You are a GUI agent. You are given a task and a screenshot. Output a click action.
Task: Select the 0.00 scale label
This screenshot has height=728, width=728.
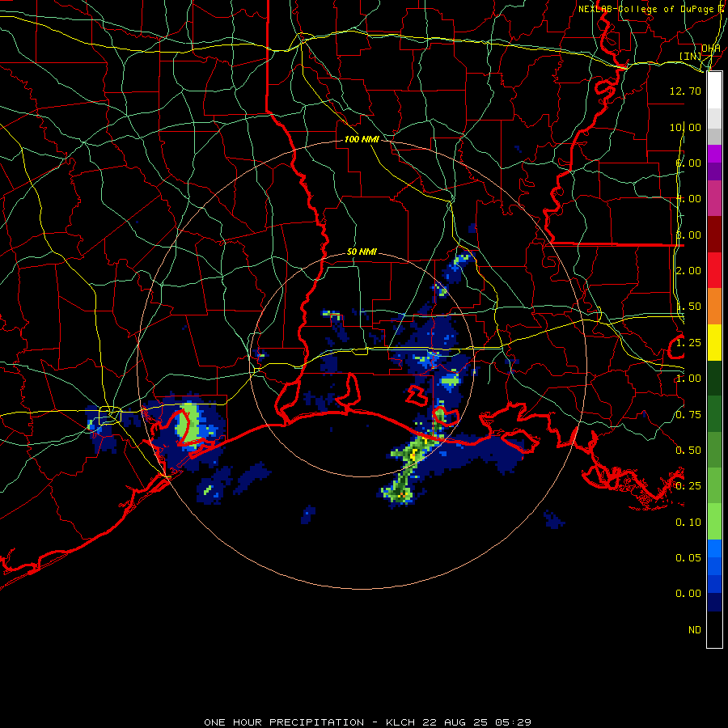(x=688, y=594)
